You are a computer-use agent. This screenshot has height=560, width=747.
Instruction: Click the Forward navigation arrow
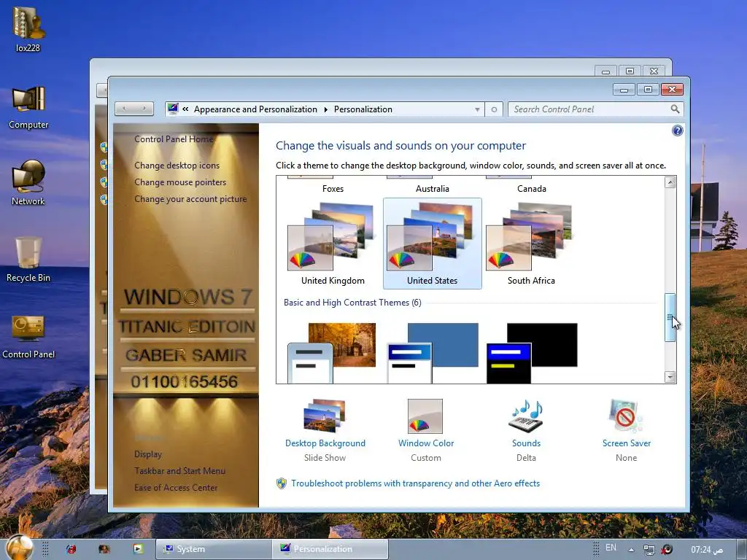(144, 109)
